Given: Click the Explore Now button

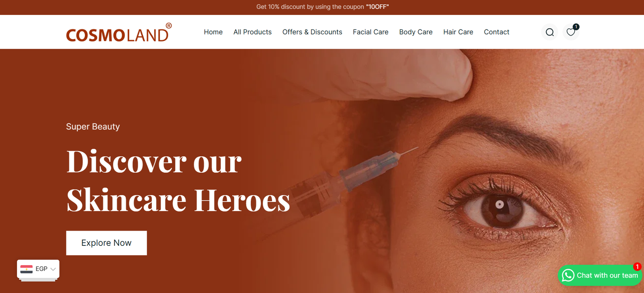Looking at the screenshot, I should point(106,243).
